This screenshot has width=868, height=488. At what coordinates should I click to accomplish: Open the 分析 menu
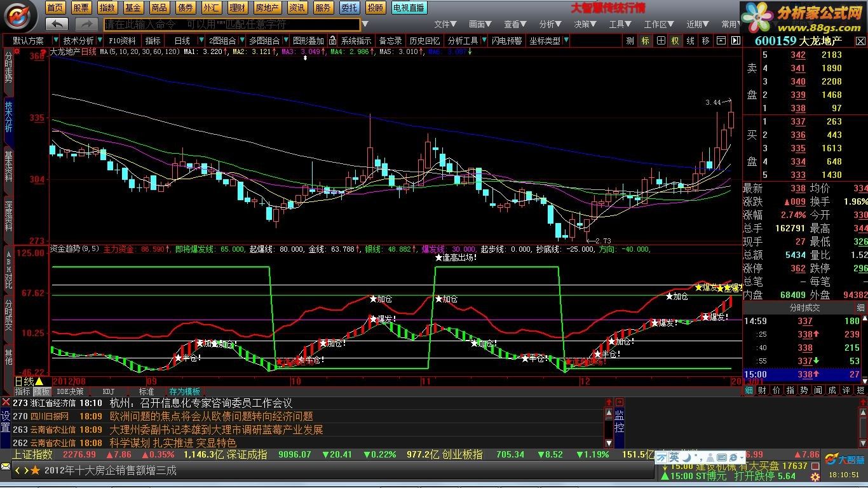tap(551, 24)
